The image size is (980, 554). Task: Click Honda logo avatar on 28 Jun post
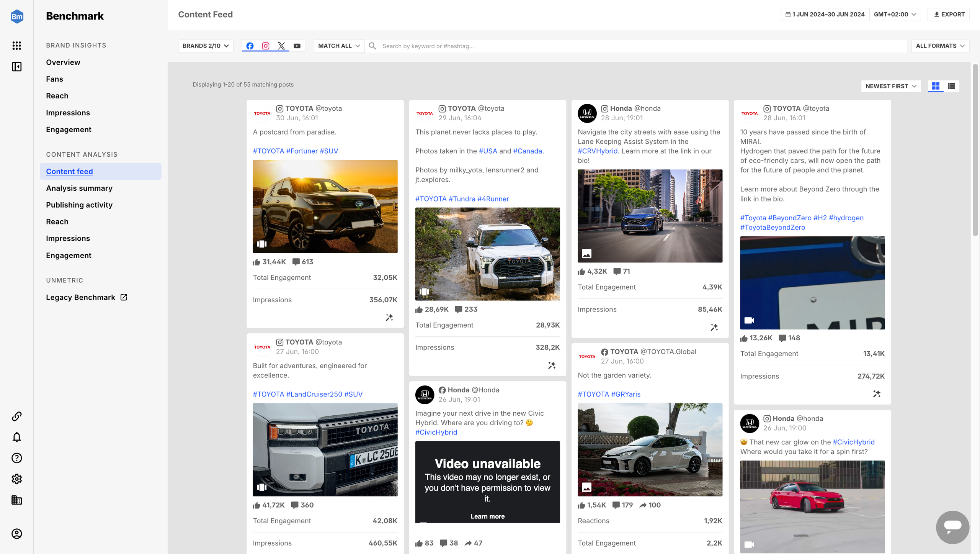[587, 113]
